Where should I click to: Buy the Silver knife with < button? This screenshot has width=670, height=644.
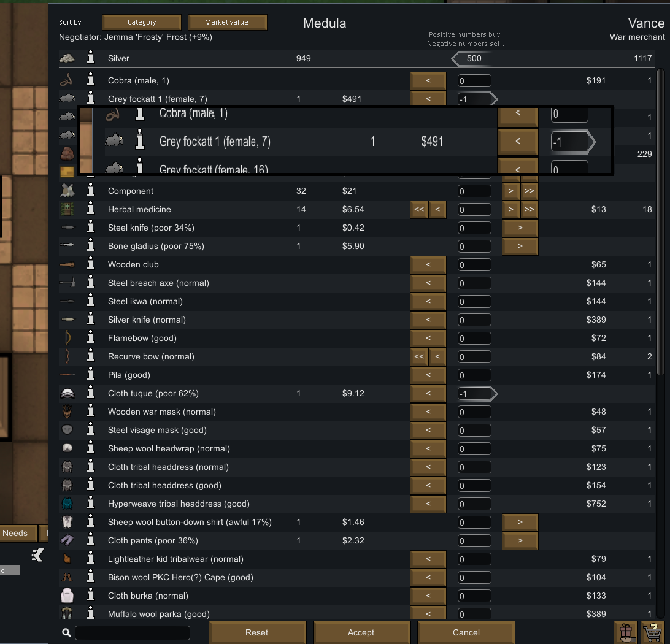coord(428,320)
